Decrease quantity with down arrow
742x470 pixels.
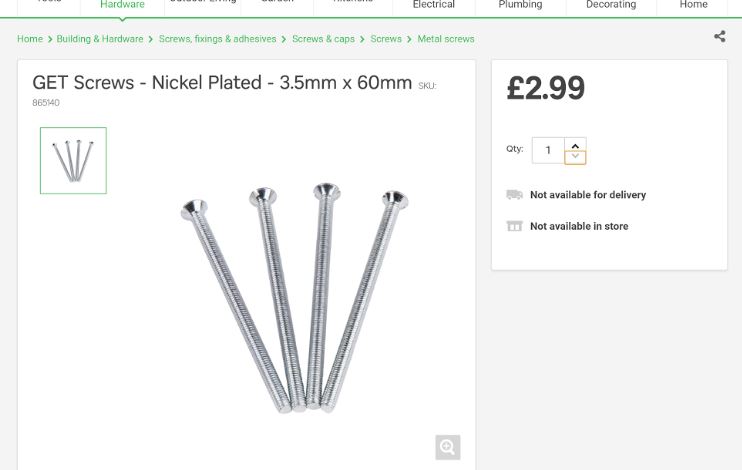click(575, 157)
